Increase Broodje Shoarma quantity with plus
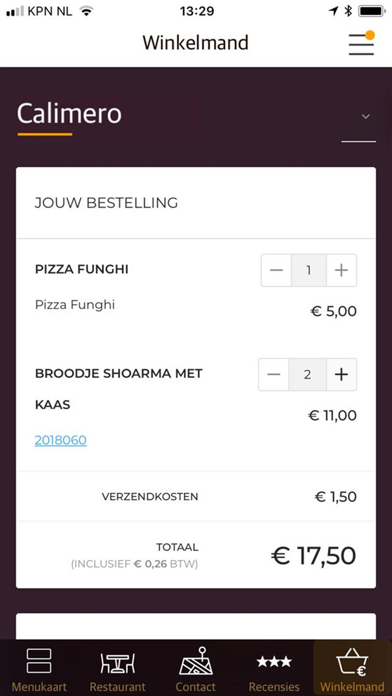The height and width of the screenshot is (696, 392). tap(341, 375)
